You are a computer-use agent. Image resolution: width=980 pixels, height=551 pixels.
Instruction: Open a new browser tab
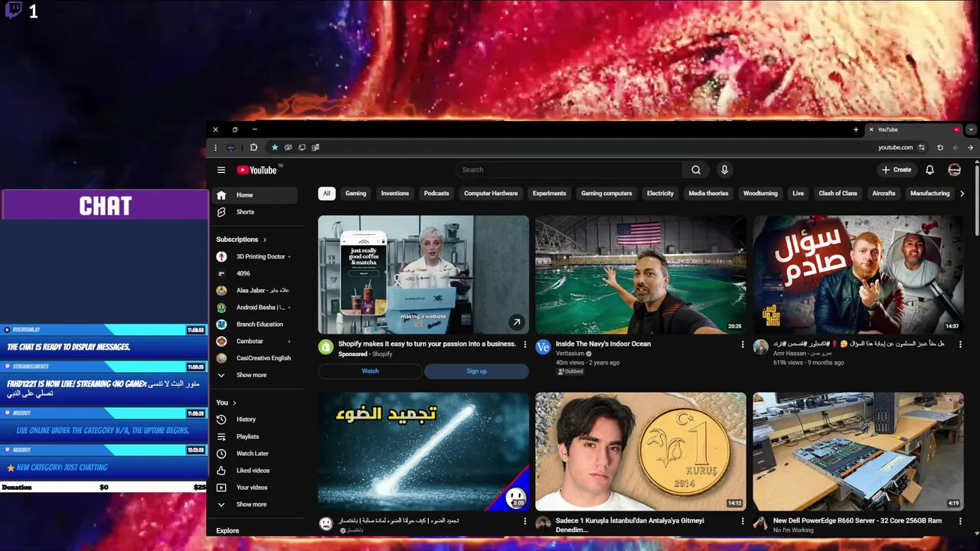[x=856, y=129]
